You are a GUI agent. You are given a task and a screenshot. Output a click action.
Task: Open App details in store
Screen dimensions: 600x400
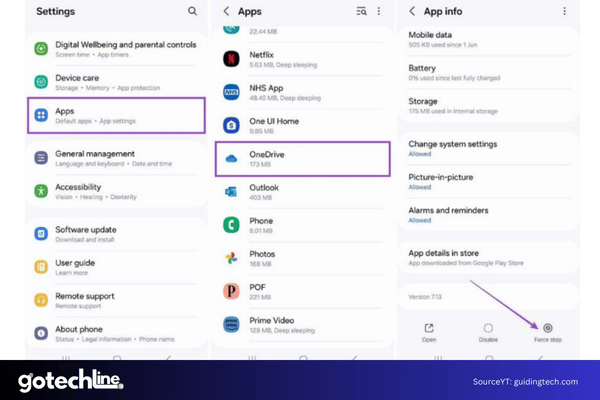coord(489,258)
